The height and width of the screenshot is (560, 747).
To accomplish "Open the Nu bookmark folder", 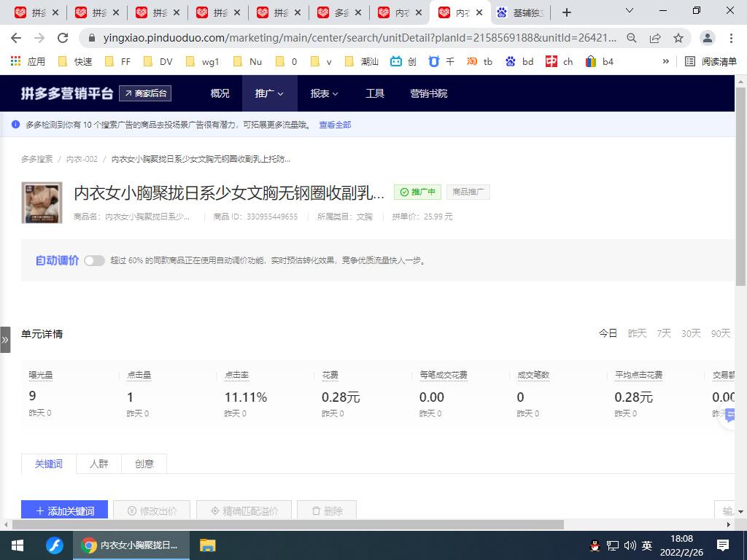I will [x=248, y=61].
